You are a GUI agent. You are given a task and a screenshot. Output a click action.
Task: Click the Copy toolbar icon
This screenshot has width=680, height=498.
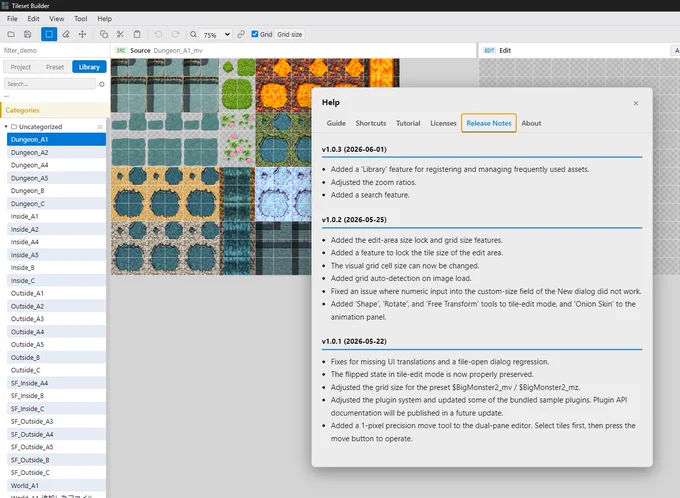(104, 34)
